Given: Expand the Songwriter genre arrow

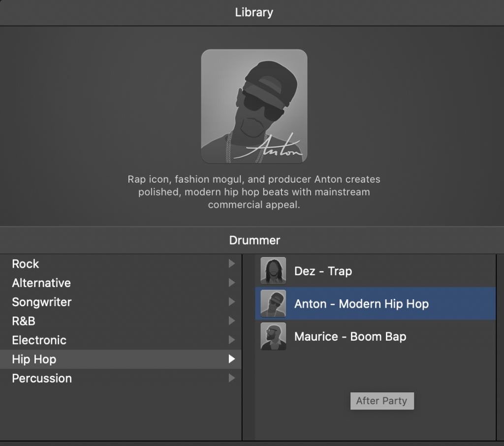Looking at the screenshot, I should point(231,302).
